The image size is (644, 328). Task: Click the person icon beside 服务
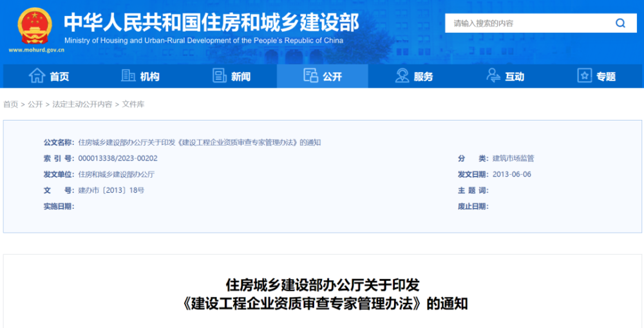(x=402, y=76)
